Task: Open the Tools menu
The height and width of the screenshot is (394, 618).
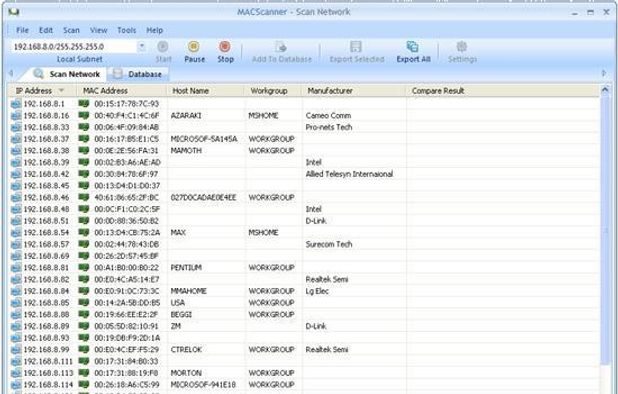Action: pos(127,30)
